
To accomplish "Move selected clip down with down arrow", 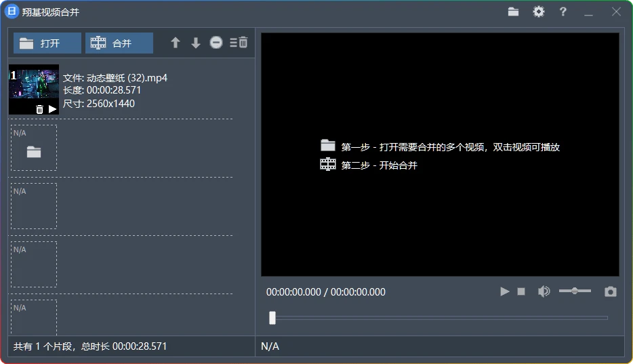I will pos(196,43).
